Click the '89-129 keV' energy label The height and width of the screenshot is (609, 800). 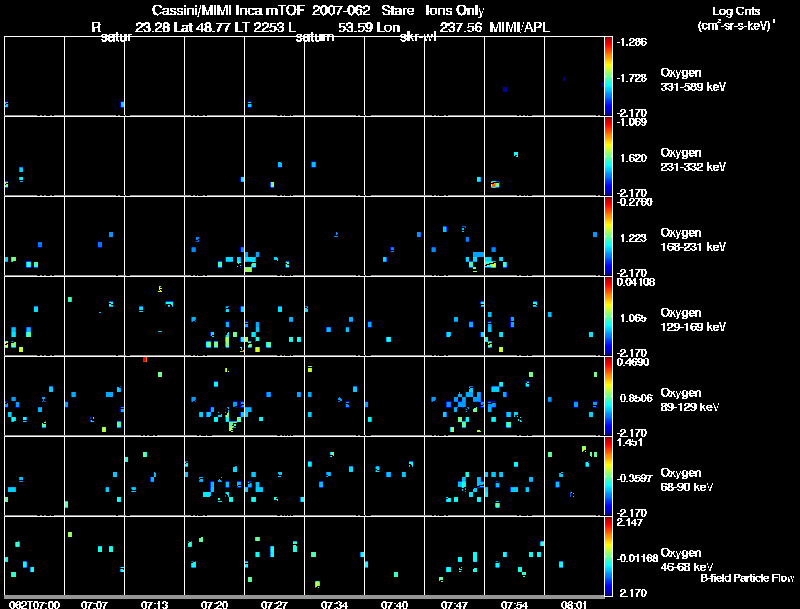(x=690, y=407)
